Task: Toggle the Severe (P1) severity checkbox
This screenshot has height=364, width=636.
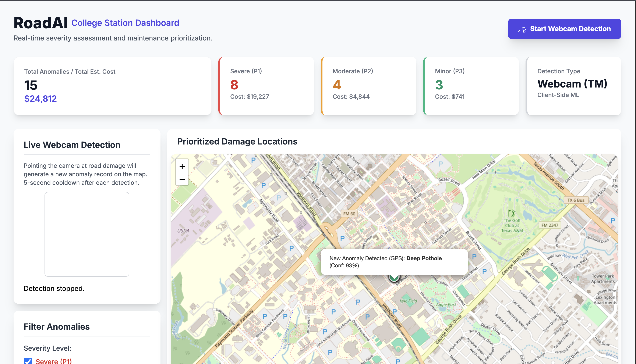Action: point(28,361)
